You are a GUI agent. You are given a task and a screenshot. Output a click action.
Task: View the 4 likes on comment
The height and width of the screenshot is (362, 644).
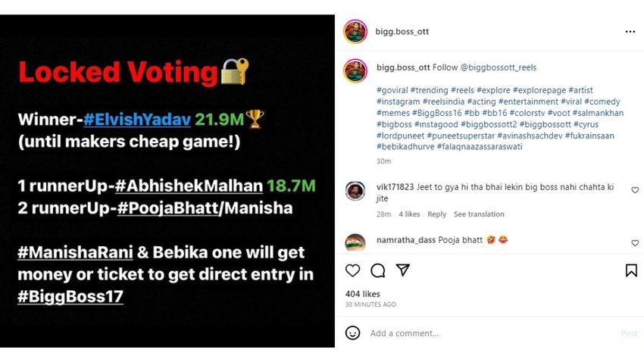click(409, 214)
